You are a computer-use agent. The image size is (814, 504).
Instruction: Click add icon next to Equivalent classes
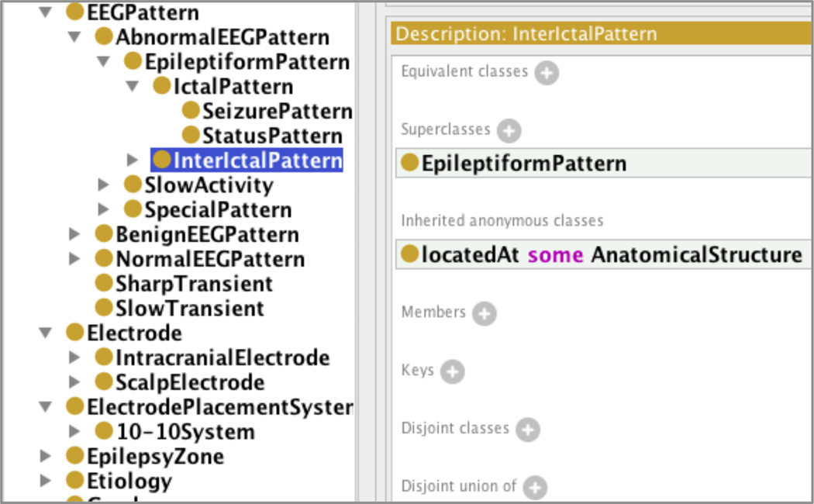(x=546, y=74)
